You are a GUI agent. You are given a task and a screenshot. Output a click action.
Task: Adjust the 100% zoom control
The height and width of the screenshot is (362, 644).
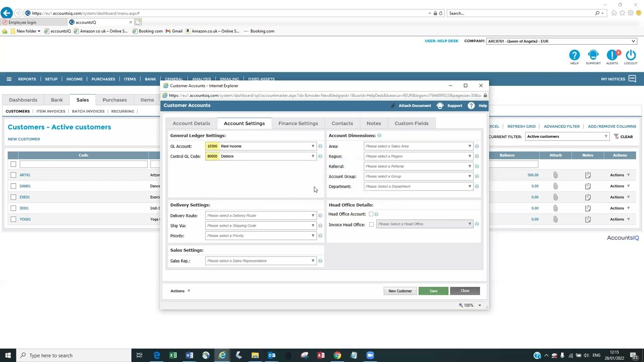tap(470, 305)
